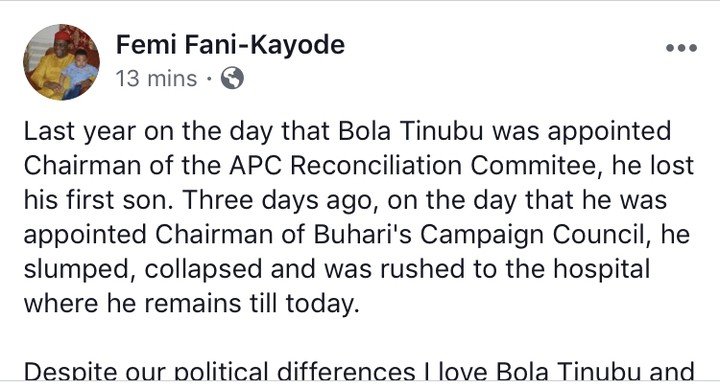Viewport: 720px width, 387px height.
Task: Click the word "love" in the bottom line
Action: [462, 371]
